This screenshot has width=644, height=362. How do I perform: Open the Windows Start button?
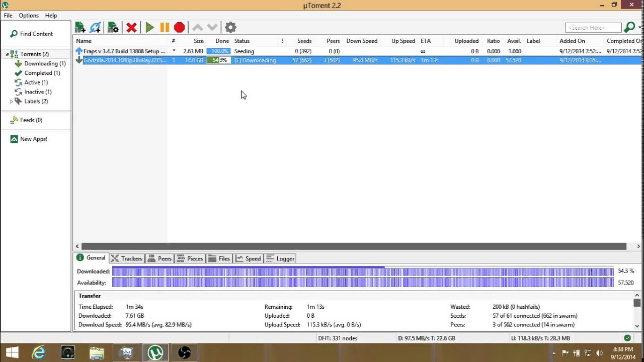[x=12, y=353]
